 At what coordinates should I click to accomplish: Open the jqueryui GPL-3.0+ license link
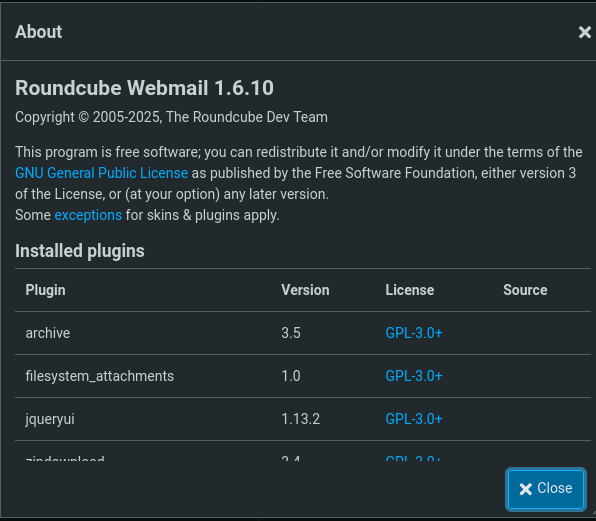pos(414,419)
